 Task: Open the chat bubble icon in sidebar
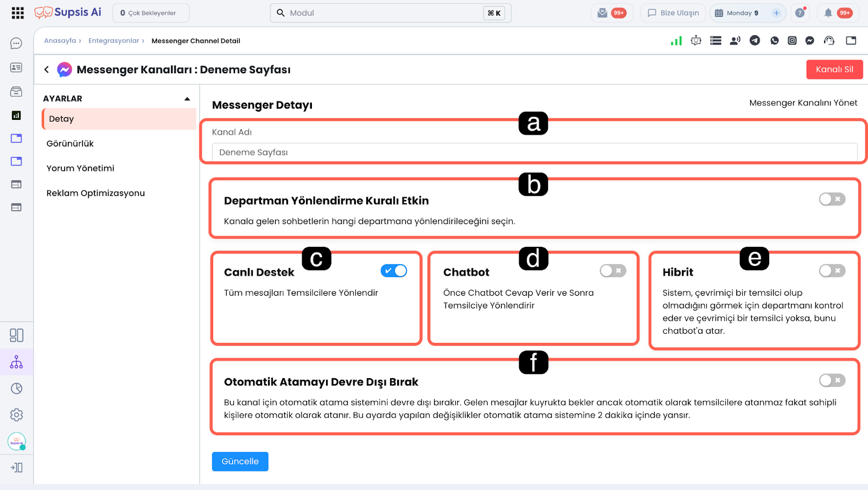[x=16, y=43]
